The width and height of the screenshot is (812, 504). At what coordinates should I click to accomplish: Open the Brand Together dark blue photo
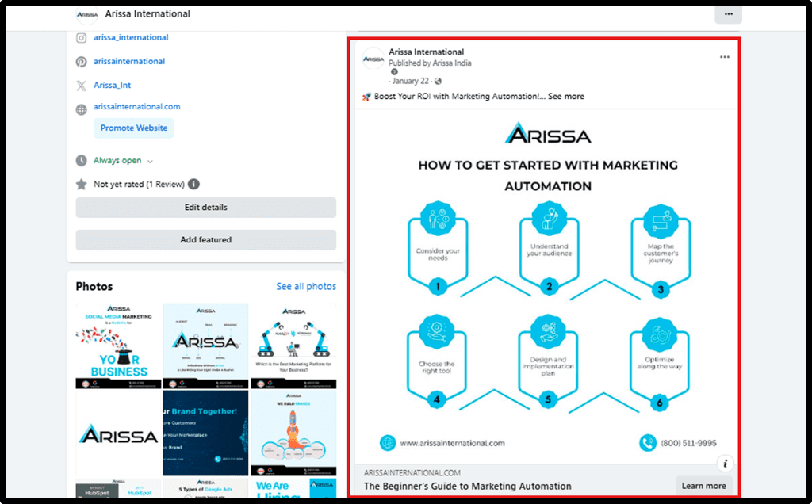(x=205, y=433)
